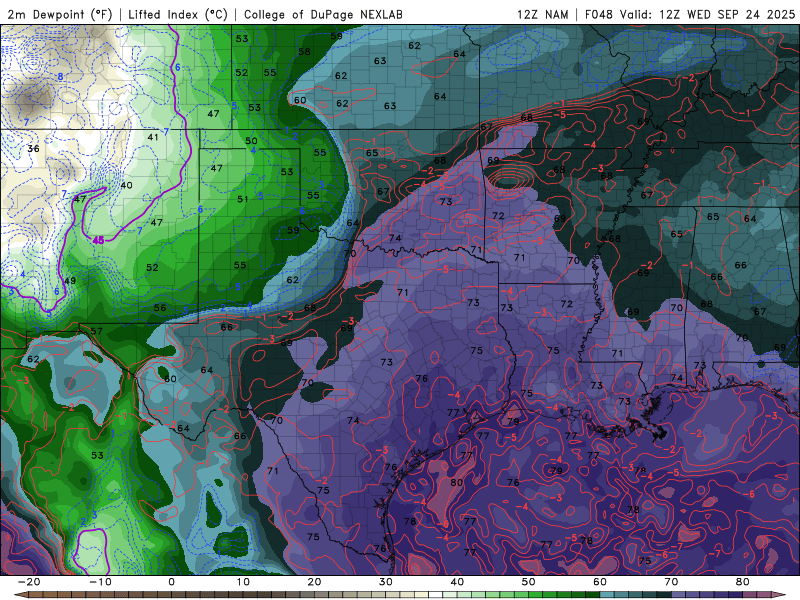Click the "F048 Valid: 12Z WED SEP 24 2025" text
This screenshot has height=600, width=800.
click(690, 14)
